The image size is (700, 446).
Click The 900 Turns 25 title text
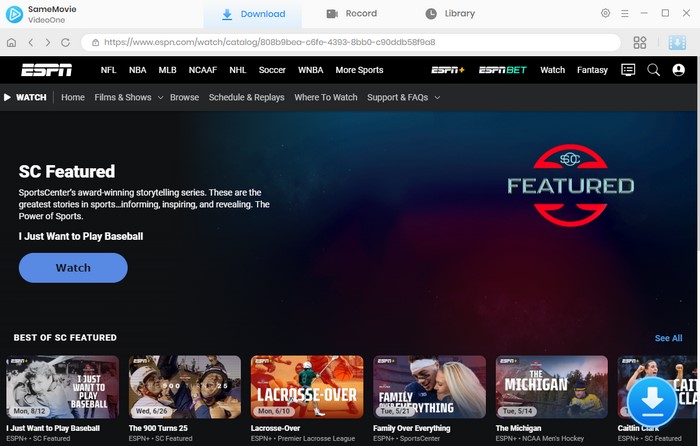coord(158,428)
